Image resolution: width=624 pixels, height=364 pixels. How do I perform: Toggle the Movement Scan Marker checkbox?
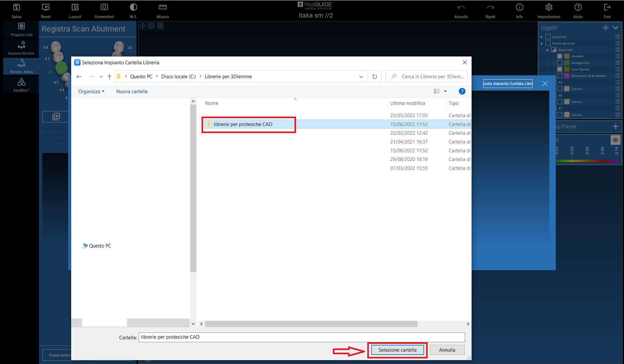[x=560, y=76]
